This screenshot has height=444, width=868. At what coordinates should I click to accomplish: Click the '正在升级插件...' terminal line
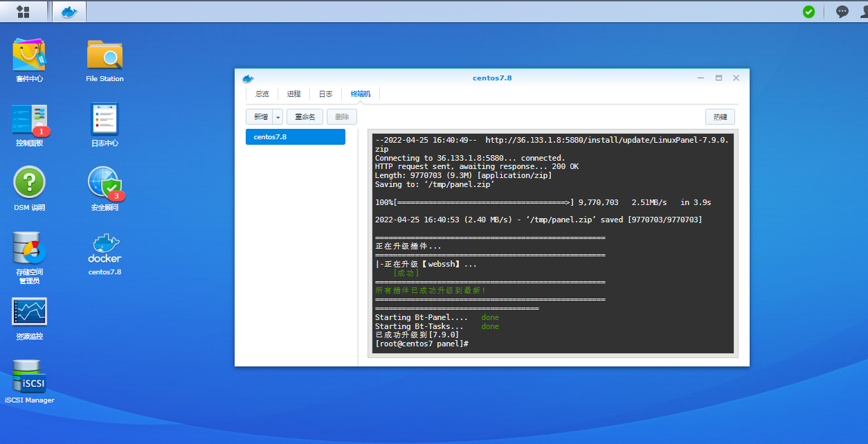point(408,246)
